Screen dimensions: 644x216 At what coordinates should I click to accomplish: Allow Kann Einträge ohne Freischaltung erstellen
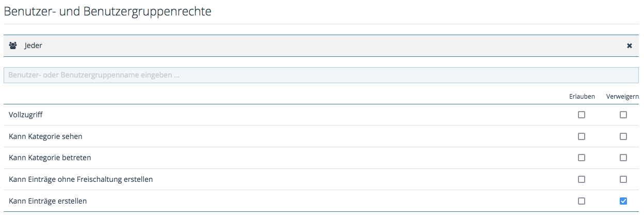tap(582, 179)
